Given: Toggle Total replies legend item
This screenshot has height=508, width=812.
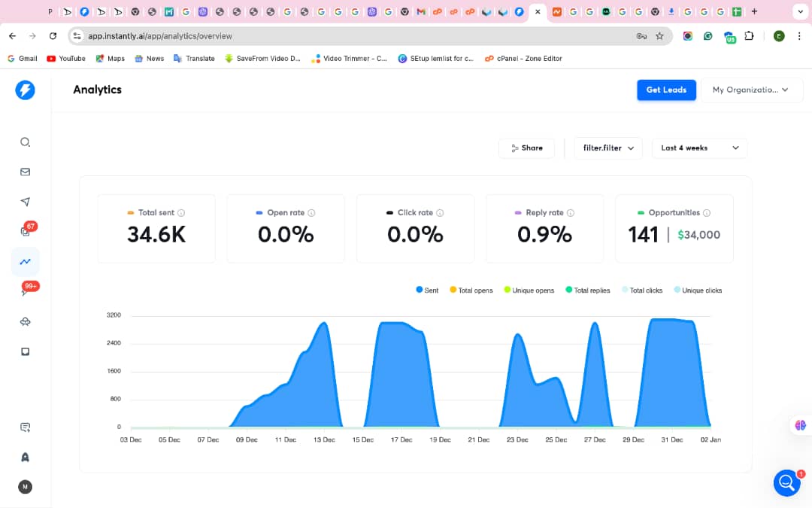Looking at the screenshot, I should 588,291.
